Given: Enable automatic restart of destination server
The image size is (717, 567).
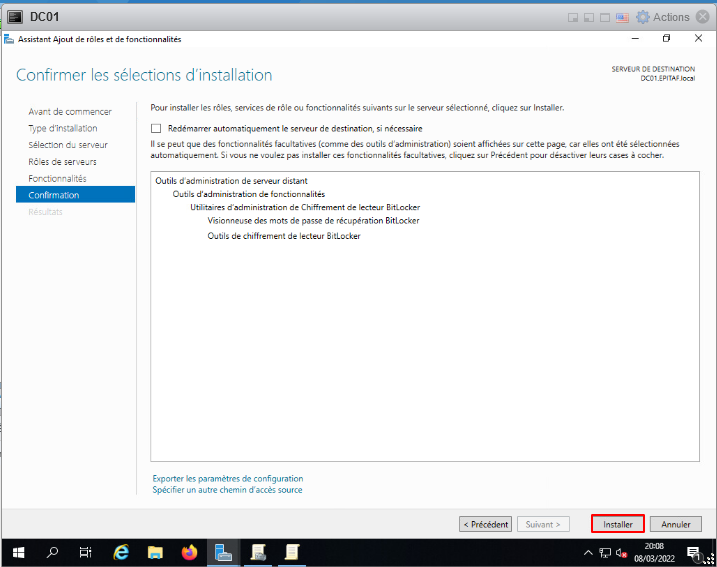Looking at the screenshot, I should (156, 129).
